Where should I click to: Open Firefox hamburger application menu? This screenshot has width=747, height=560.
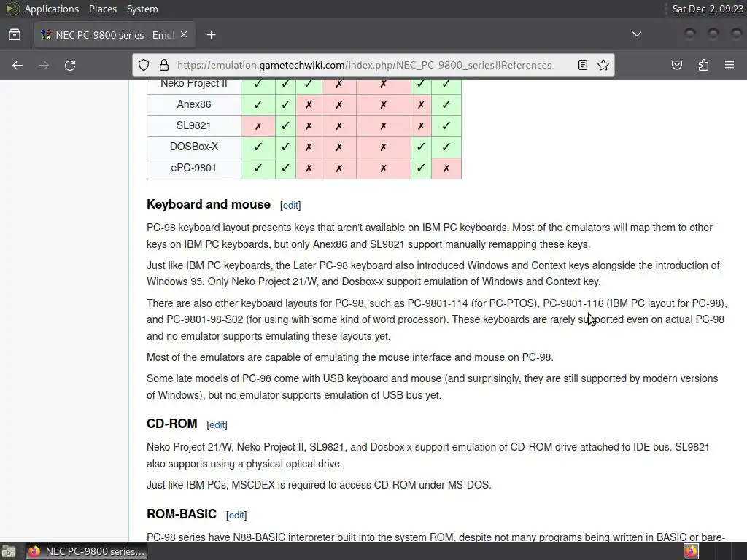(x=729, y=65)
